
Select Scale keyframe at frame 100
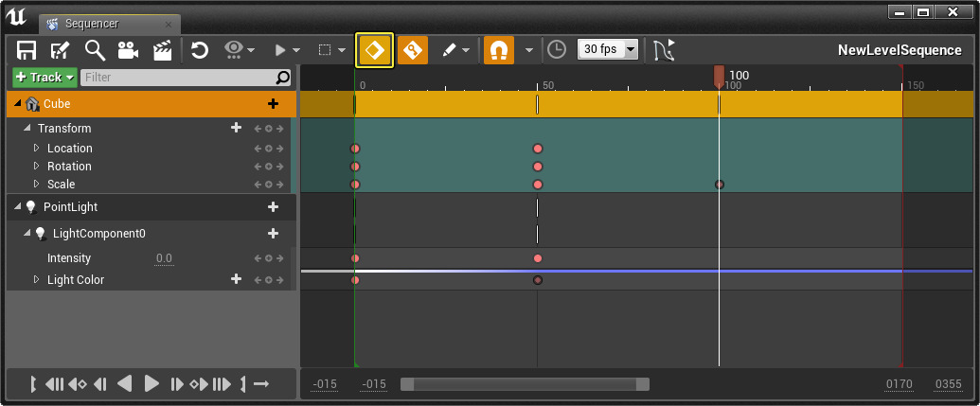tap(720, 185)
